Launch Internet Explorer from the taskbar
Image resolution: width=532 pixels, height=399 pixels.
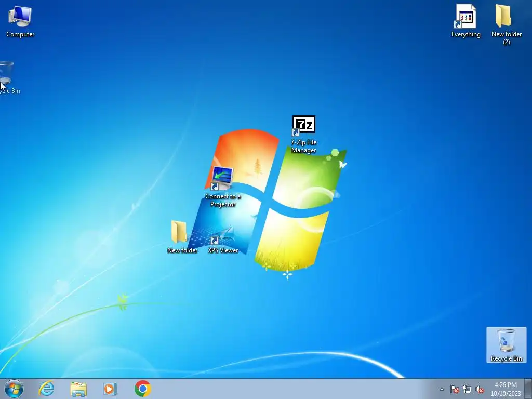coord(46,389)
